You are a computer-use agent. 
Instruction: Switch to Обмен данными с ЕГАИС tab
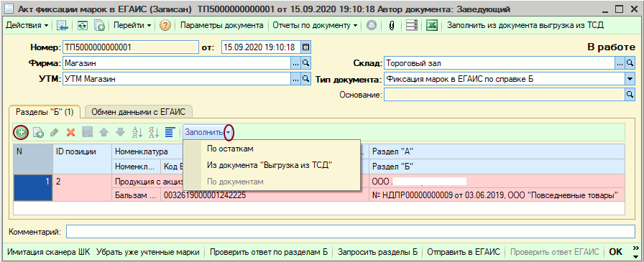(139, 111)
